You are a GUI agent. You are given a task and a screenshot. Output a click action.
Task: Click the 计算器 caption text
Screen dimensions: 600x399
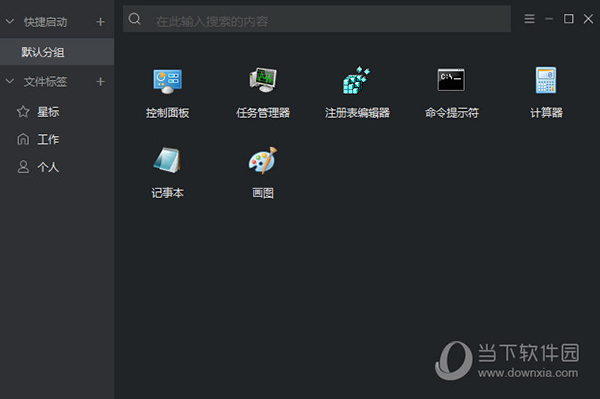point(546,113)
